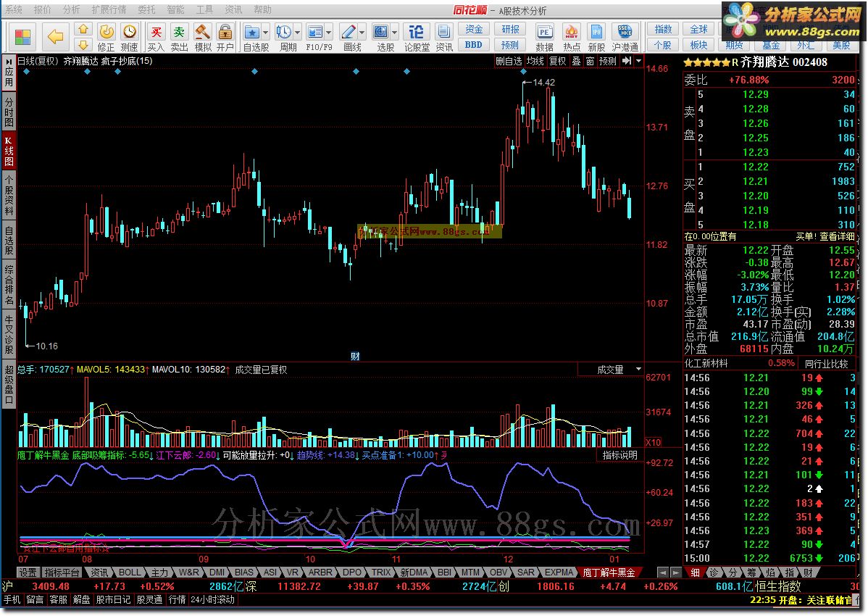Open the 扩展行情 menu
This screenshot has width=868, height=616.
point(109,9)
